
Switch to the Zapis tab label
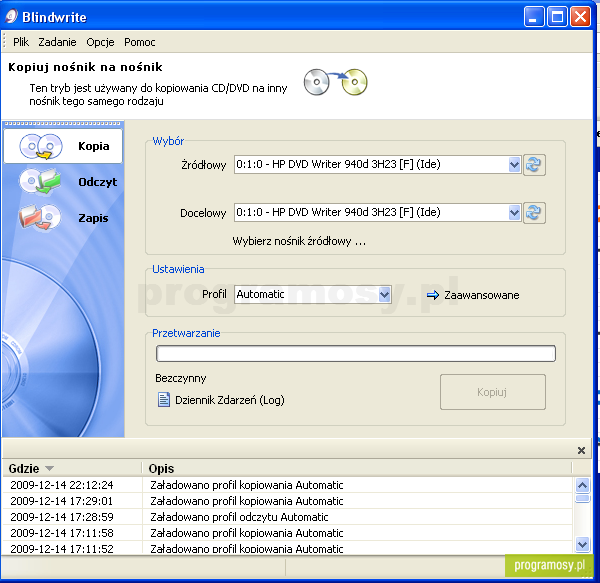tap(93, 218)
